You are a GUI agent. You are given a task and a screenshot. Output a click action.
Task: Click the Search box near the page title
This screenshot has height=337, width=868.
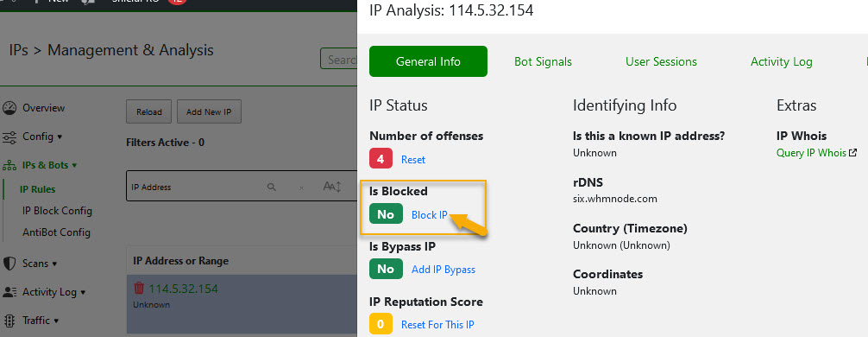(x=339, y=59)
